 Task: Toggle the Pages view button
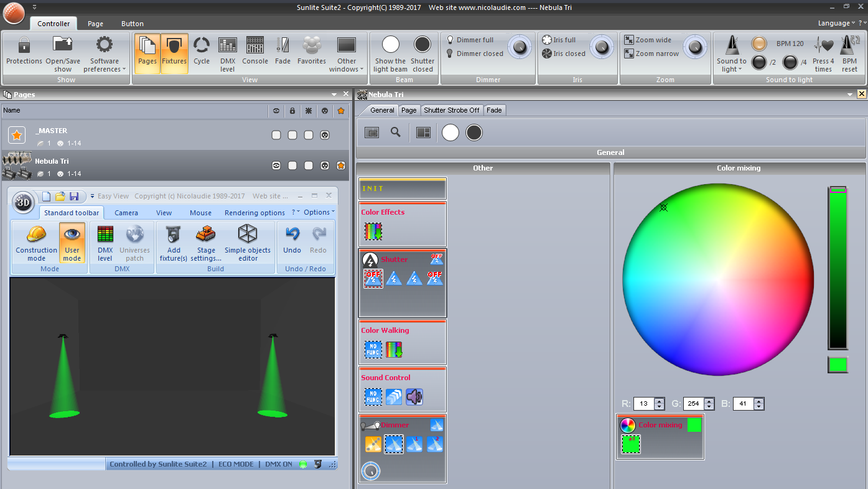tap(147, 53)
